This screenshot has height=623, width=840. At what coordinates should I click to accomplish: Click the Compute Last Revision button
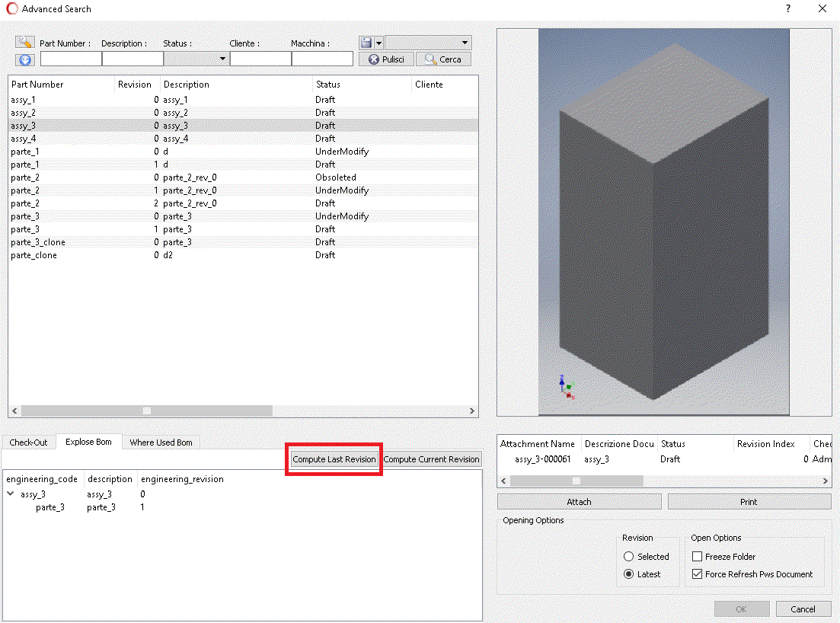(334, 458)
